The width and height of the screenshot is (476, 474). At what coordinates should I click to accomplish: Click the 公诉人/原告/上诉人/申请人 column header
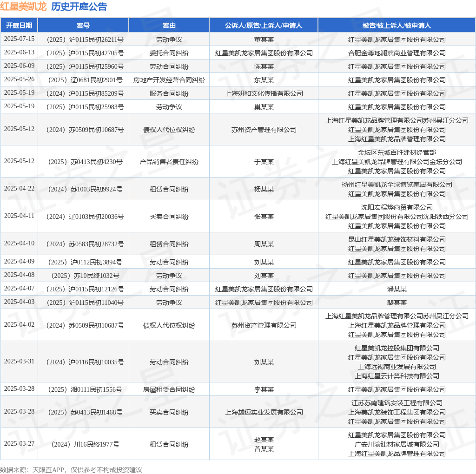(264, 26)
